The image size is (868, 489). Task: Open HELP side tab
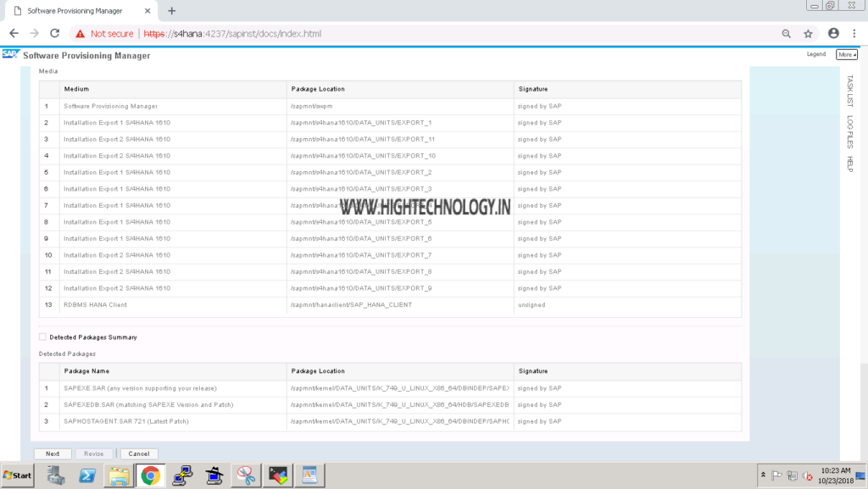849,164
